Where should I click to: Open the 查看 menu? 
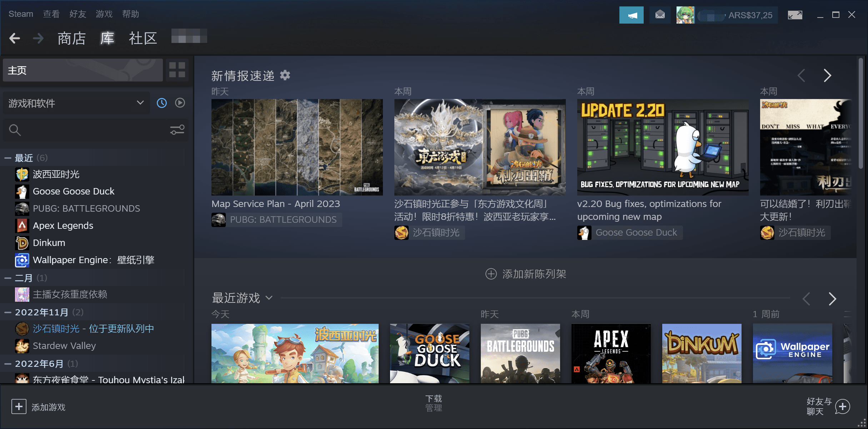[51, 14]
